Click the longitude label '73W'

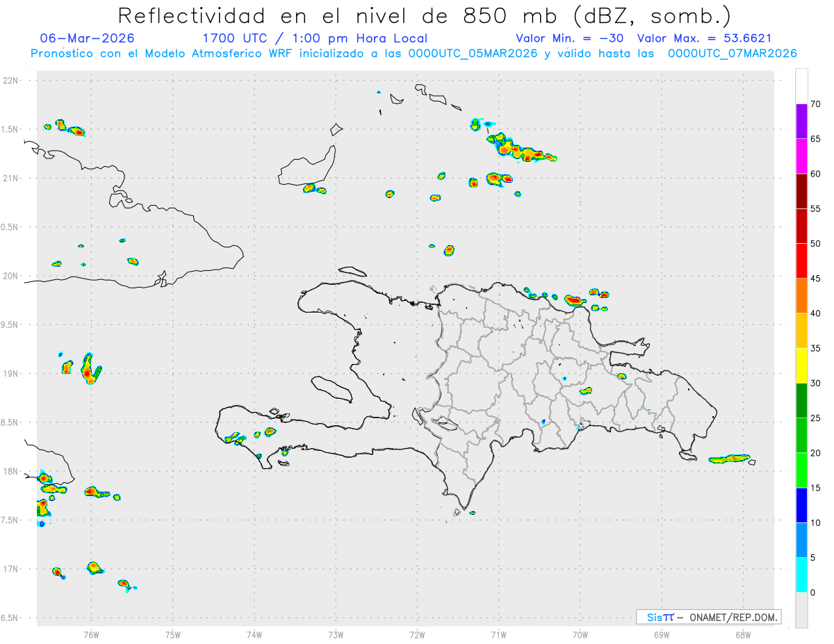pyautogui.click(x=336, y=634)
